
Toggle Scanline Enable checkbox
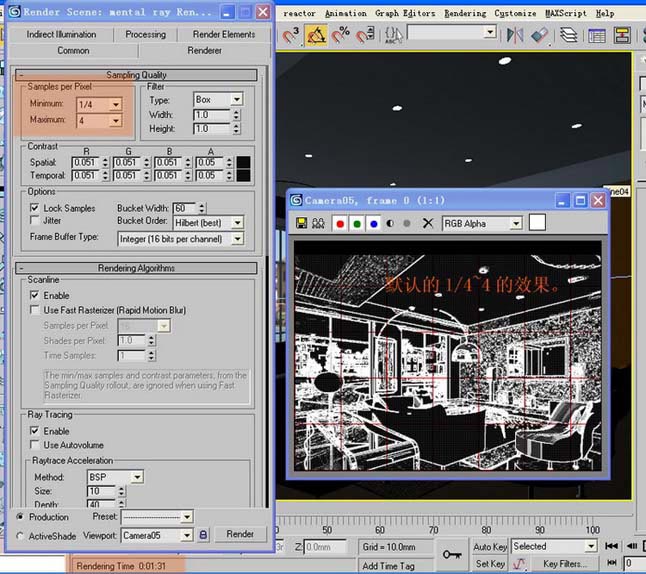point(35,295)
